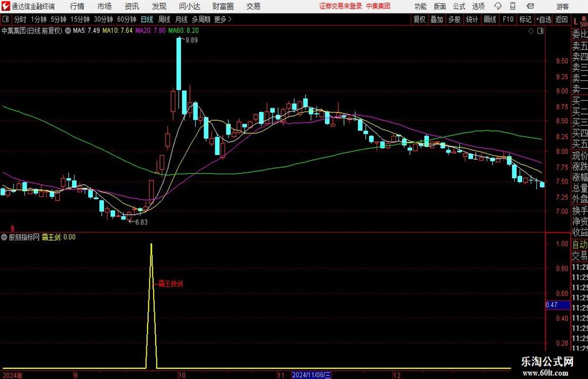The height and width of the screenshot is (379, 588).
Task: Click the 中集集团(日线 前复权) chart title
Action: coord(32,30)
